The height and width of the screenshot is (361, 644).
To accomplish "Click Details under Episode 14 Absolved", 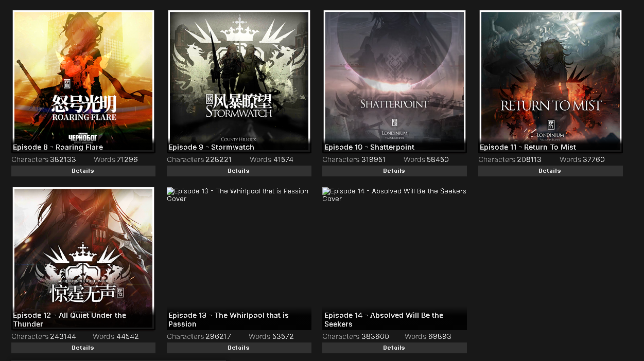I will (394, 348).
